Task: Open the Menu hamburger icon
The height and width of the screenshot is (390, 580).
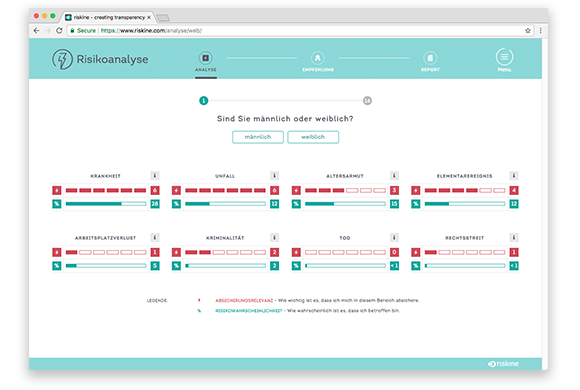Action: click(504, 57)
